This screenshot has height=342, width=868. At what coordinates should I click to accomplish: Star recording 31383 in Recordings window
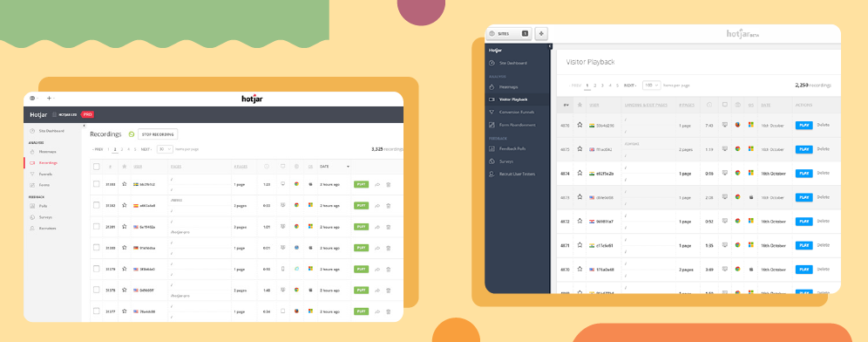[125, 184]
